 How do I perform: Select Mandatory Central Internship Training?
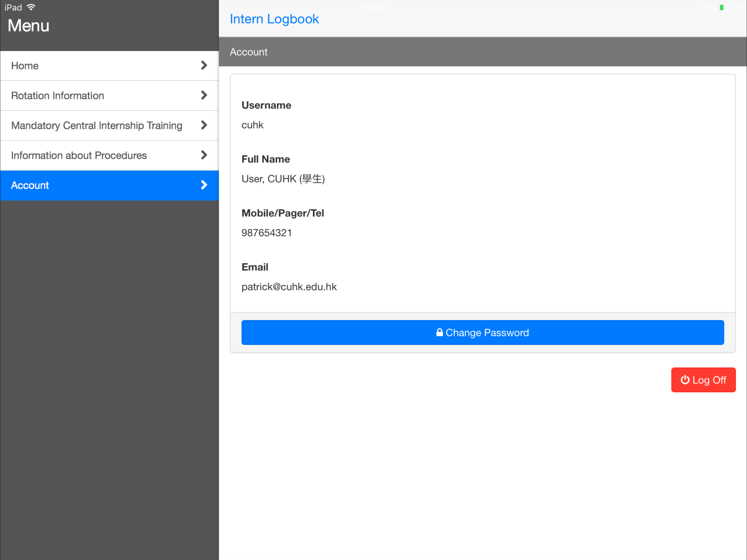[109, 125]
